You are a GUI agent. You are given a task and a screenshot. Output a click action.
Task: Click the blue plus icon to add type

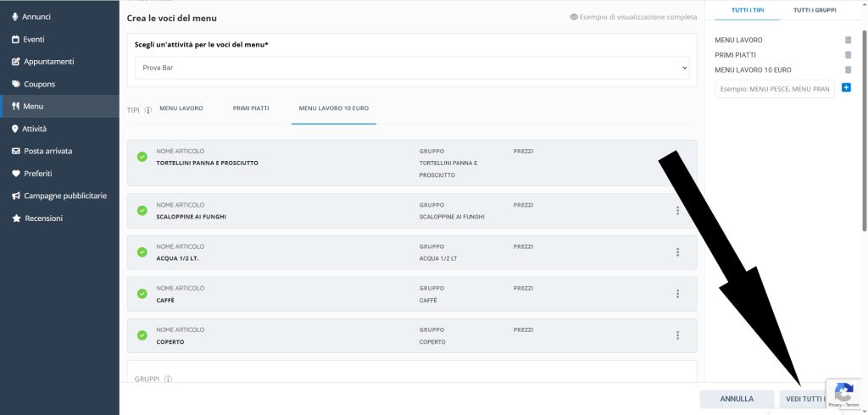click(x=846, y=88)
